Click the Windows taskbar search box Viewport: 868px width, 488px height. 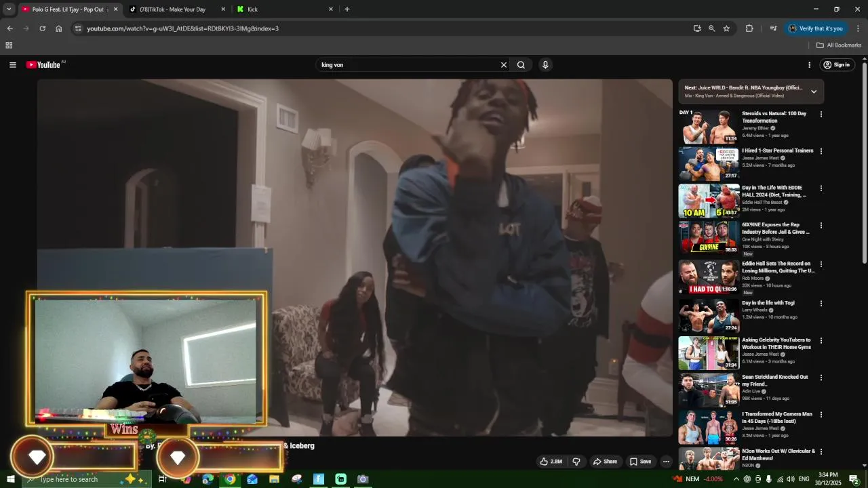tap(88, 479)
